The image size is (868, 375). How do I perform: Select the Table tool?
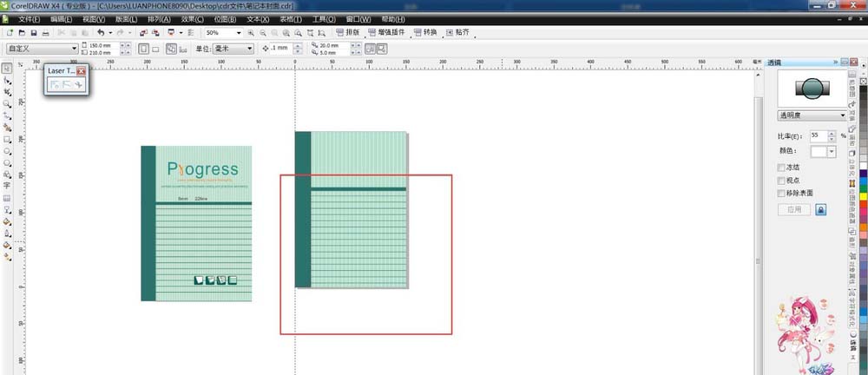[x=7, y=198]
